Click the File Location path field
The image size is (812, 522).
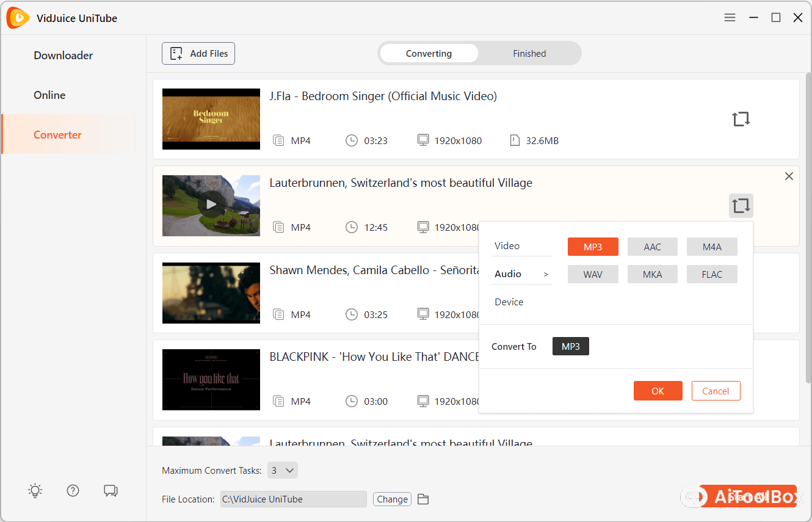click(293, 499)
